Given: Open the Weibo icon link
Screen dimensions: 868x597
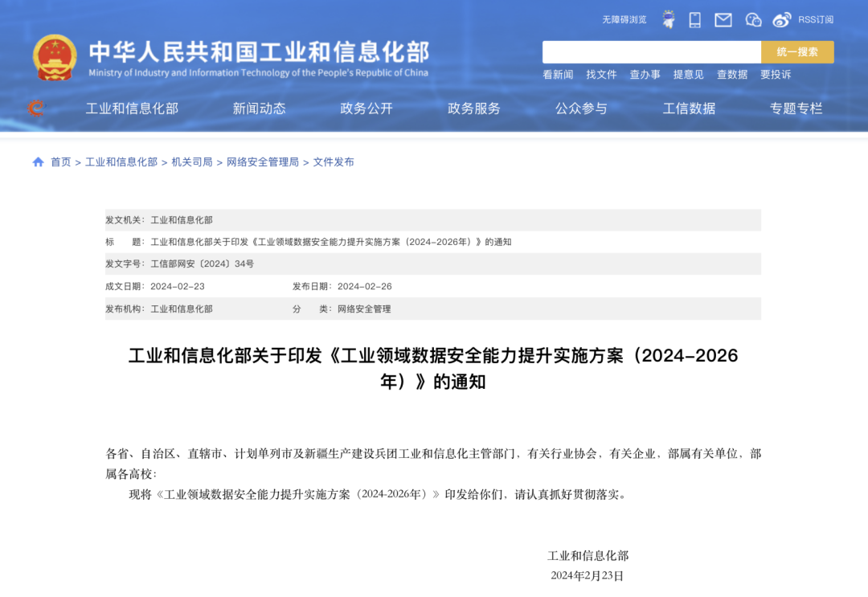Looking at the screenshot, I should [x=781, y=19].
